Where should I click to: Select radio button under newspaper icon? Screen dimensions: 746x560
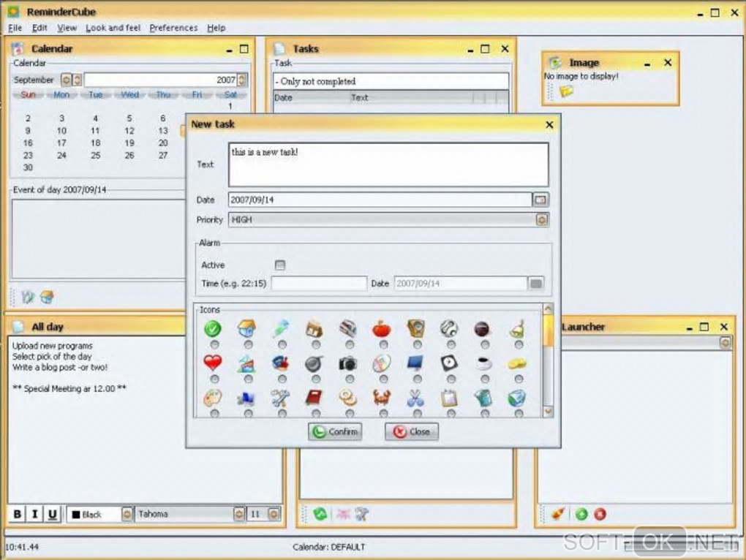350,344
